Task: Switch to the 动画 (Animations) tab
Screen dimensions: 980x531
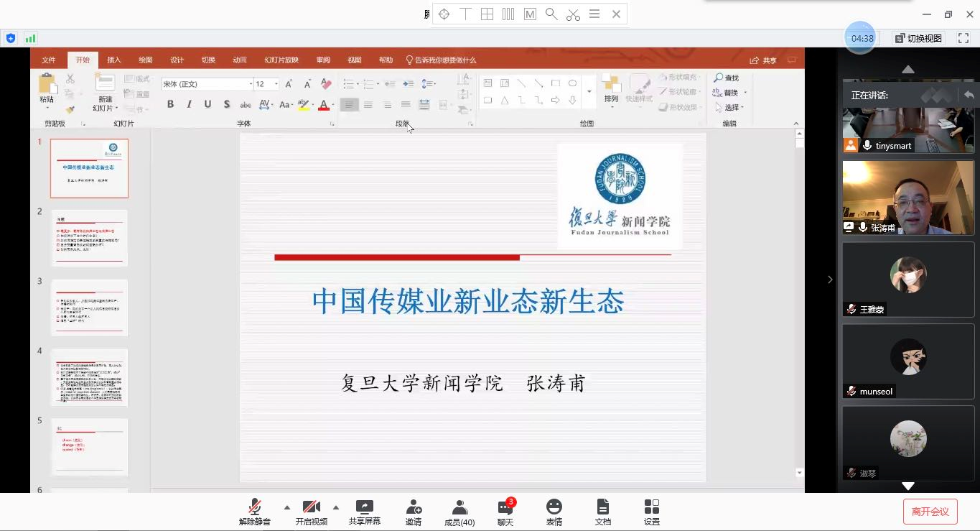Action: pyautogui.click(x=240, y=60)
